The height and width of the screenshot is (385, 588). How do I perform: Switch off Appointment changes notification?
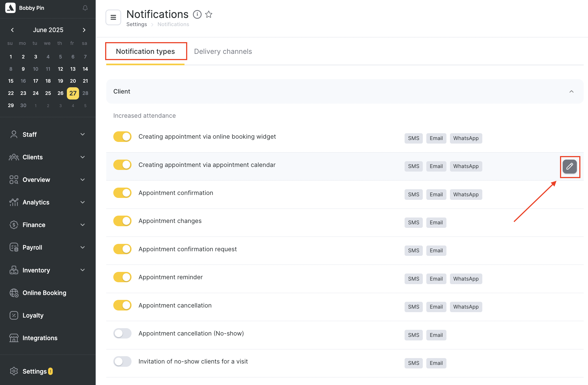pyautogui.click(x=122, y=221)
